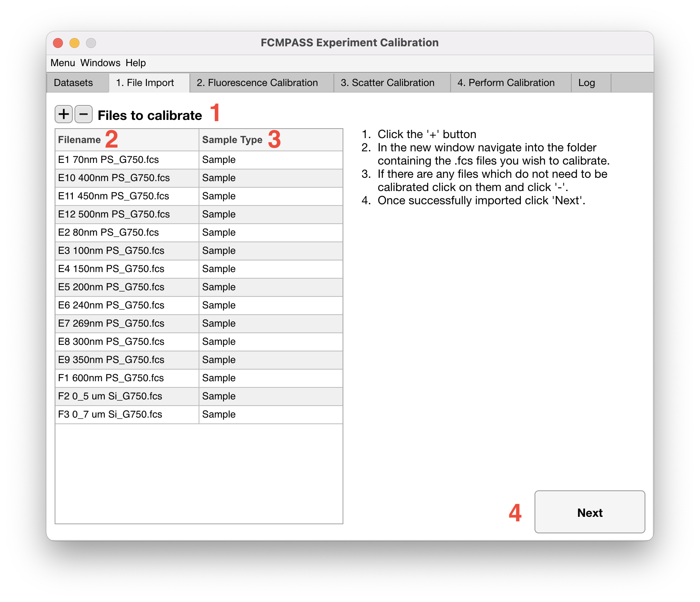Screen dimensions: 700x602
Task: Click Sample type cell for F2 0_5 um row
Action: 271,397
